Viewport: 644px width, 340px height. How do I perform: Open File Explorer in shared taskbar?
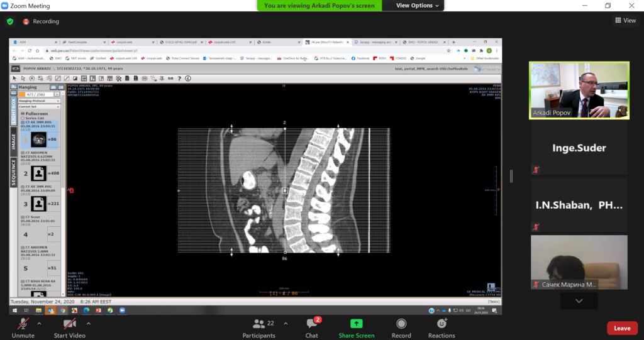(38, 310)
